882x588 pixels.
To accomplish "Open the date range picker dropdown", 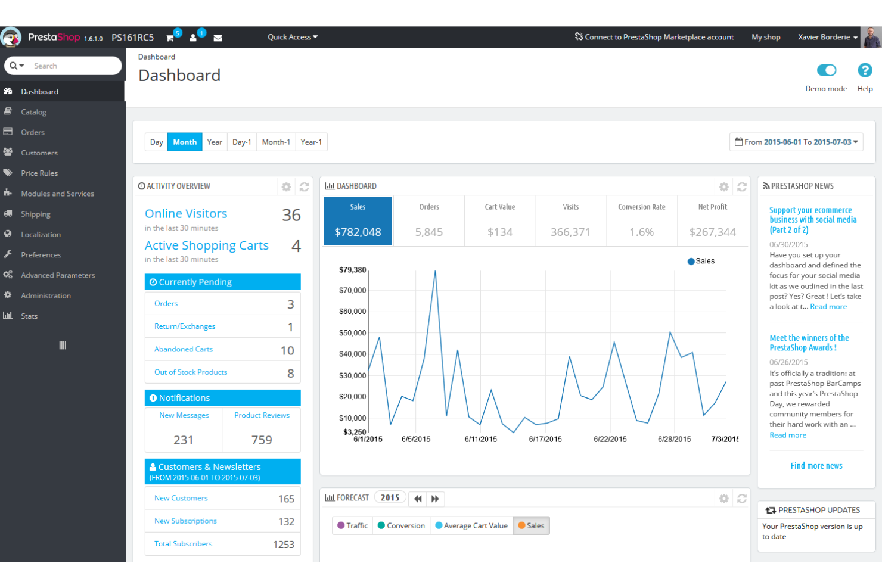I will (796, 142).
